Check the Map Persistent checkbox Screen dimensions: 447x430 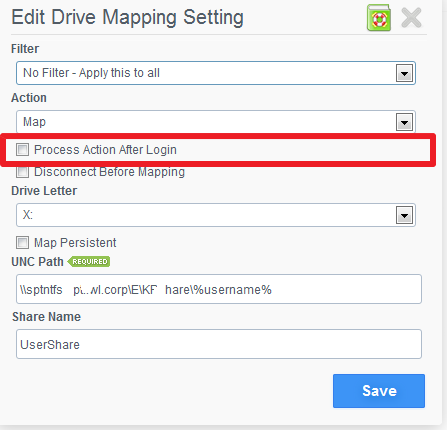[x=22, y=242]
